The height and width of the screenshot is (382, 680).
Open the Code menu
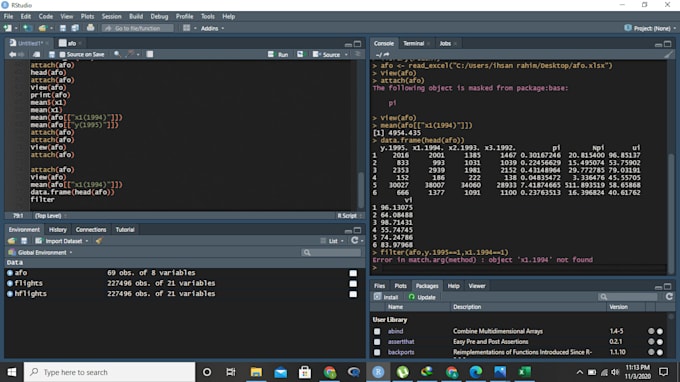pyautogui.click(x=46, y=16)
